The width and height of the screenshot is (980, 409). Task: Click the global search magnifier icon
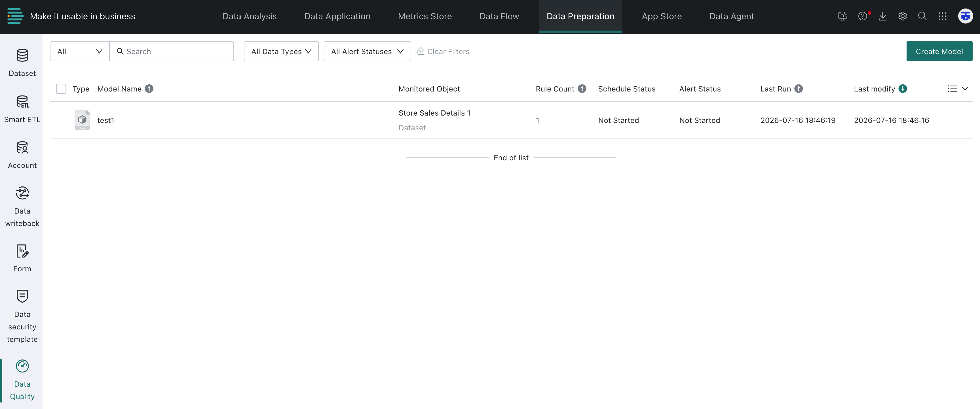coord(922,16)
